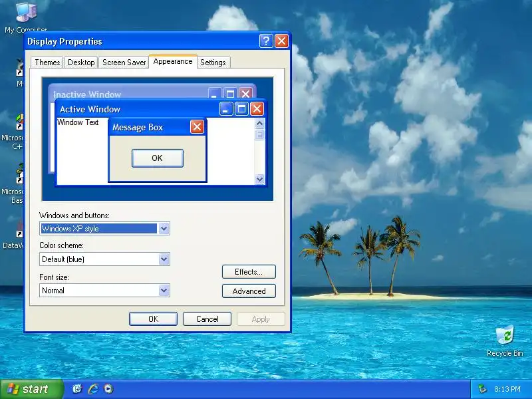This screenshot has width=532, height=399.
Task: Click the preview Message Box close icon
Action: 197,127
